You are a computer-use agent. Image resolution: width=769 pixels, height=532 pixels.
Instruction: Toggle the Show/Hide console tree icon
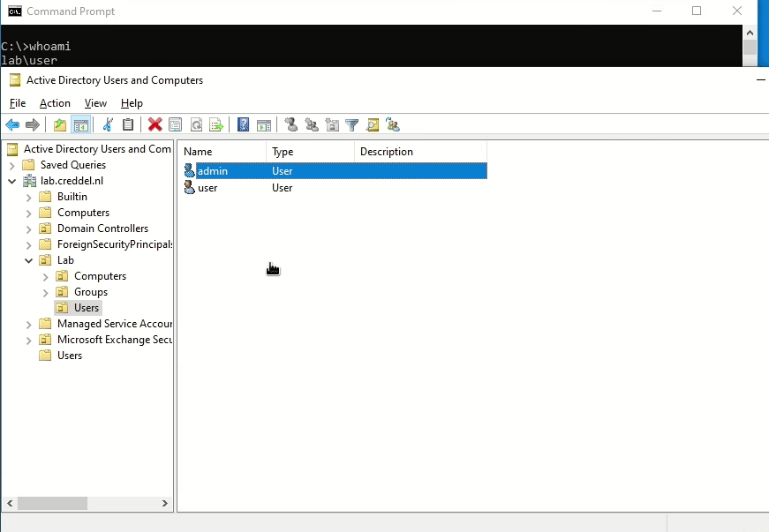click(80, 125)
